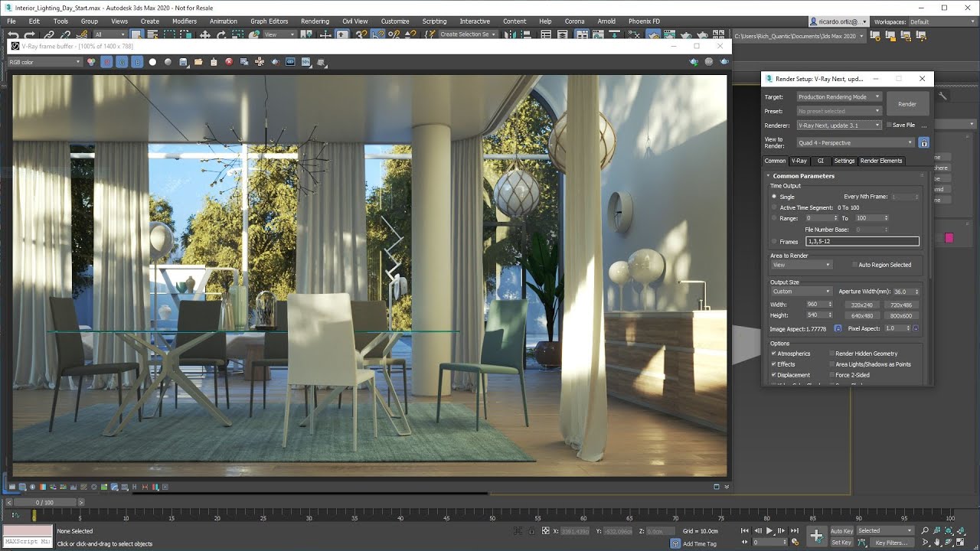Open the Settings tab in Render Setup

coord(844,161)
